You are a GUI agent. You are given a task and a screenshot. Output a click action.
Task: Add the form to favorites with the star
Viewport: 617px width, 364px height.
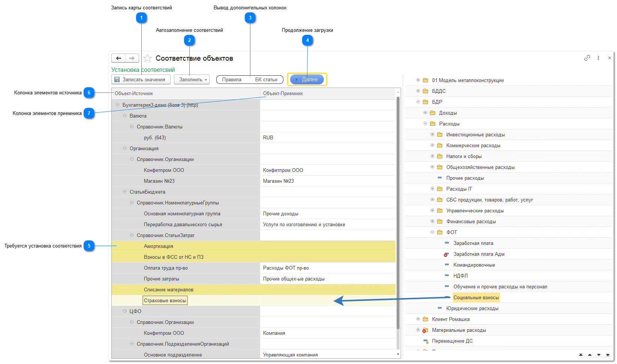tap(147, 58)
